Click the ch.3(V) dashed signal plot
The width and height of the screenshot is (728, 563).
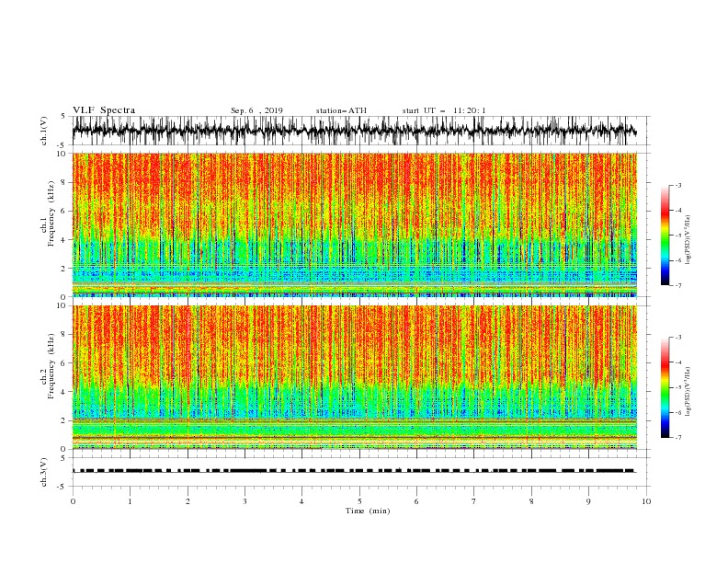coord(361,472)
